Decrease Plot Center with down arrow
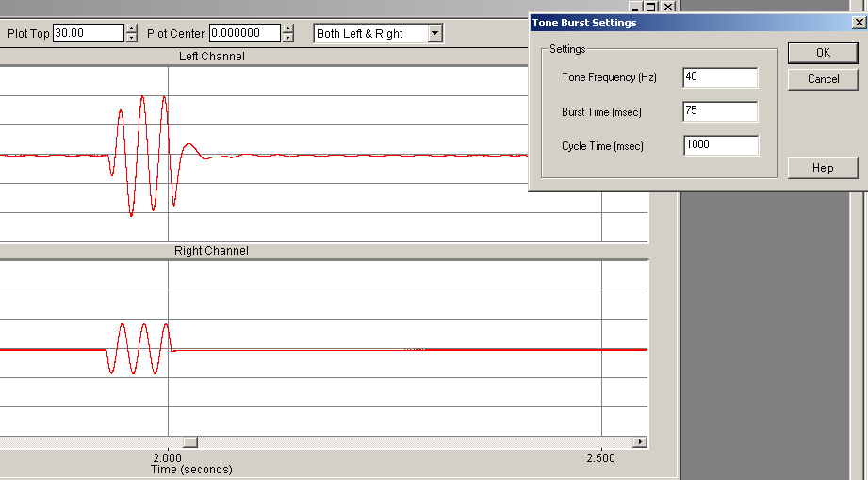The height and width of the screenshot is (480, 868). [287, 38]
